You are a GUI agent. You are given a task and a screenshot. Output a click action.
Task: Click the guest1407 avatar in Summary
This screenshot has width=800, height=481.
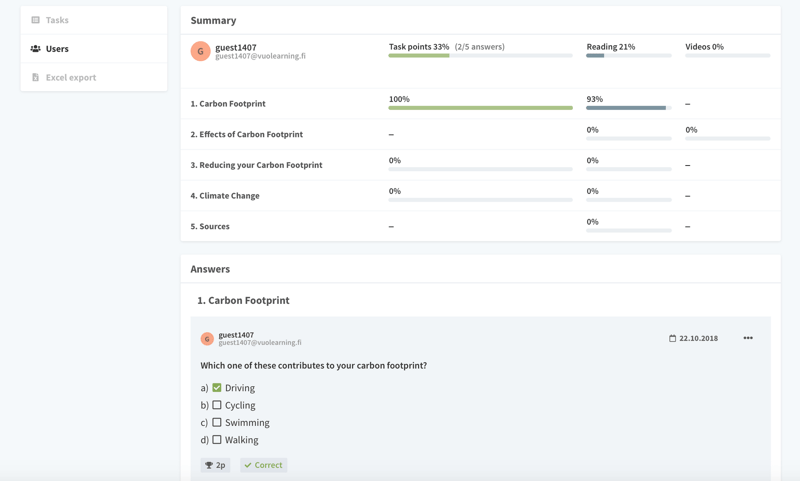coord(200,51)
